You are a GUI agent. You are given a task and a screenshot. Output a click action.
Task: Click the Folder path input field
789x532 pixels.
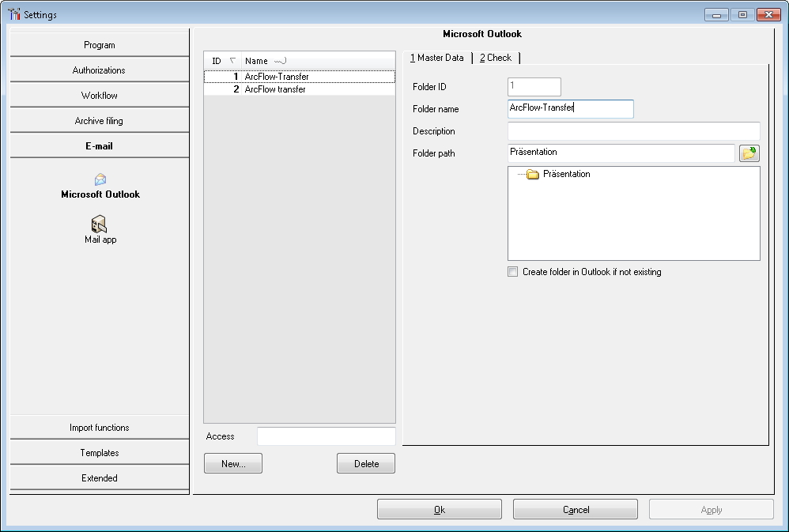621,153
